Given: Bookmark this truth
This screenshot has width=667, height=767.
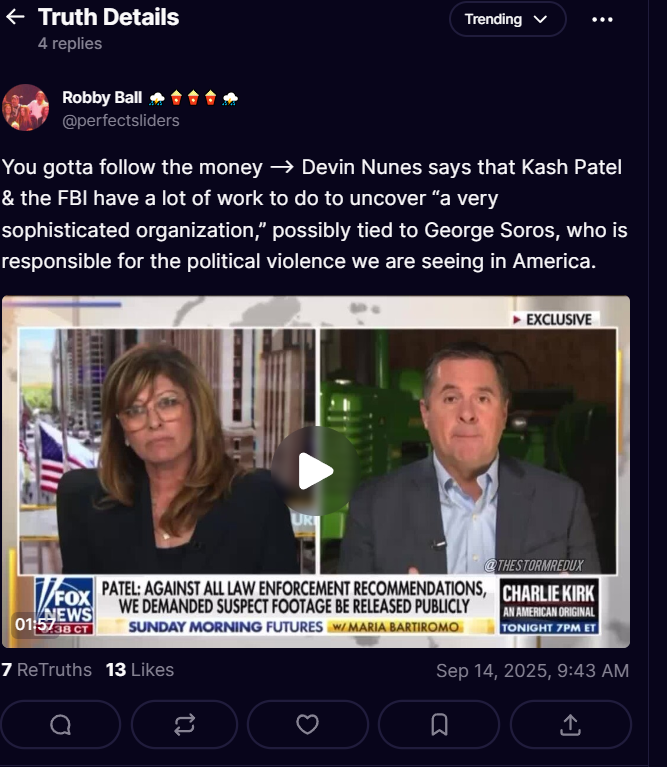Looking at the screenshot, I should pos(439,724).
